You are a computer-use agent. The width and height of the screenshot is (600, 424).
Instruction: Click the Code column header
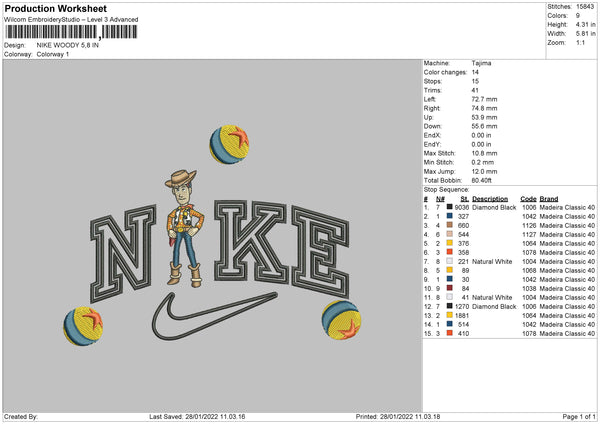(528, 199)
